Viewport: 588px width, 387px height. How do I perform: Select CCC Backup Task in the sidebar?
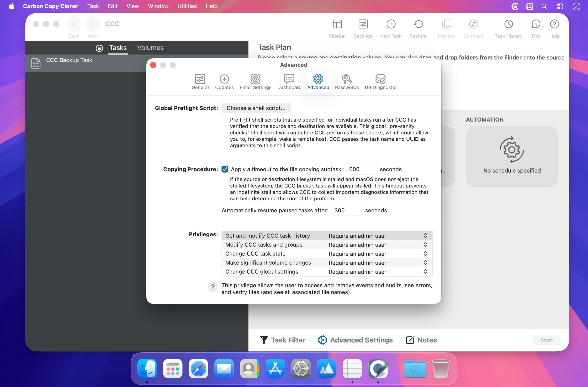pos(137,63)
